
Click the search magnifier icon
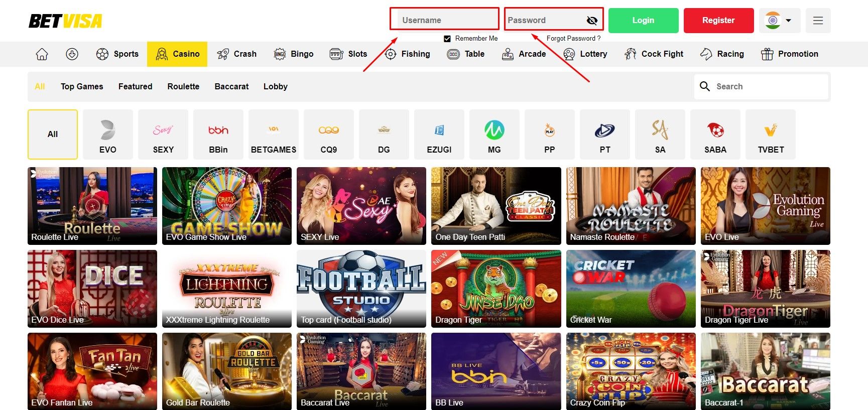coord(705,86)
